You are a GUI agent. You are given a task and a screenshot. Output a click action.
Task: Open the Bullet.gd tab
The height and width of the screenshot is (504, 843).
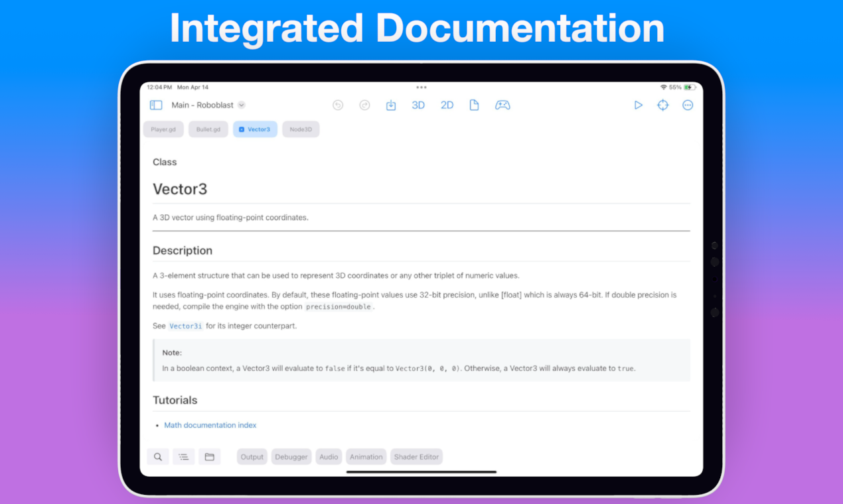(x=208, y=129)
